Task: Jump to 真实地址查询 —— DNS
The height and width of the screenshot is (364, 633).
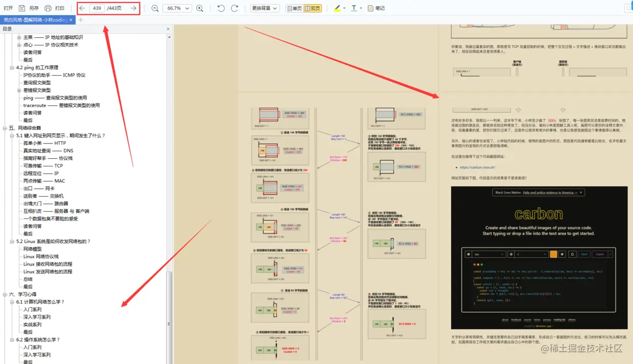Action: 48,151
